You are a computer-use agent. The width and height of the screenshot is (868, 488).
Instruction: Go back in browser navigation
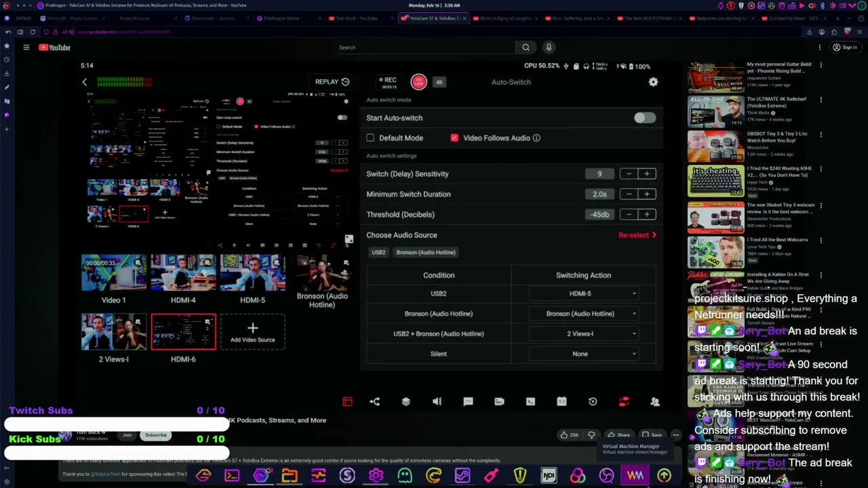tap(7, 32)
